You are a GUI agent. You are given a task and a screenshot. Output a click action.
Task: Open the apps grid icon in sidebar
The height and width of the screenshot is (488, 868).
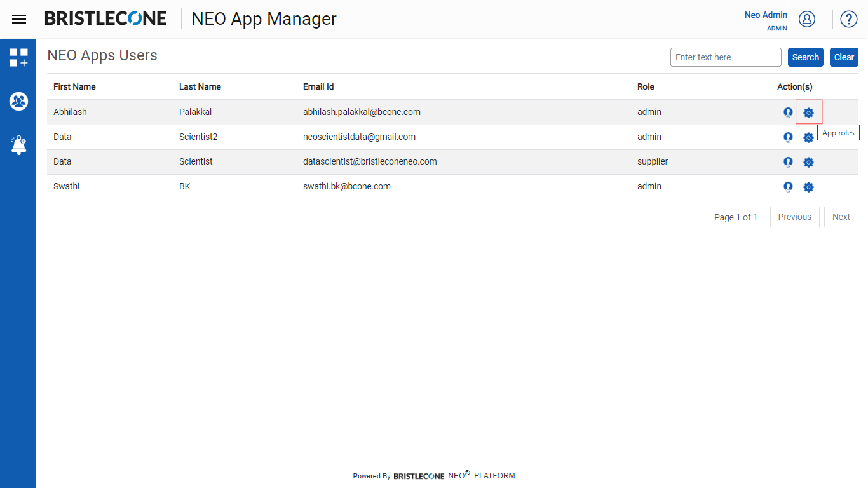point(18,57)
